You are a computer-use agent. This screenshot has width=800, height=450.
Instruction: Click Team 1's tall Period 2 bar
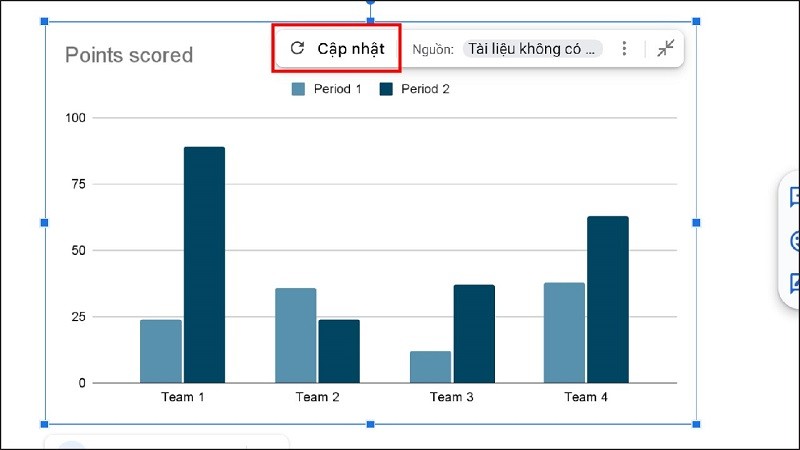204,265
